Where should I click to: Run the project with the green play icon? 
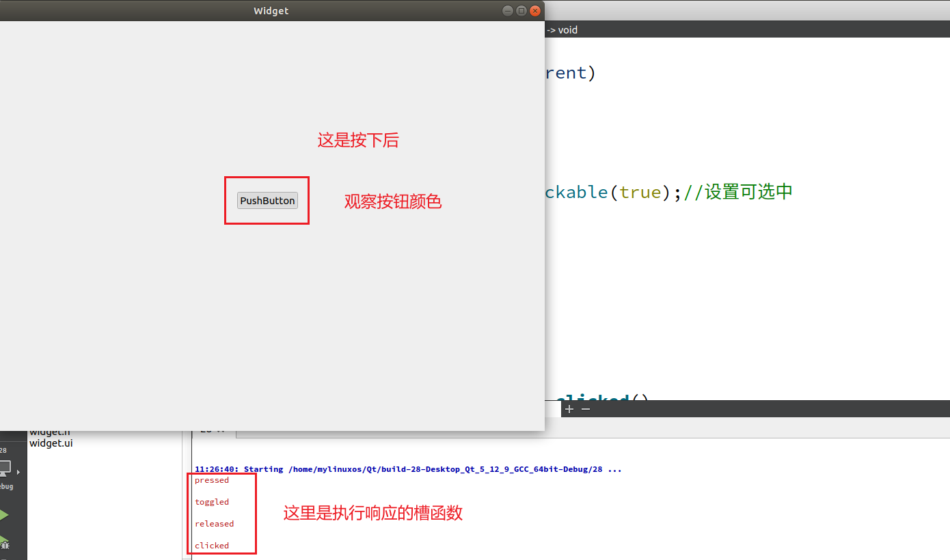[x=4, y=515]
